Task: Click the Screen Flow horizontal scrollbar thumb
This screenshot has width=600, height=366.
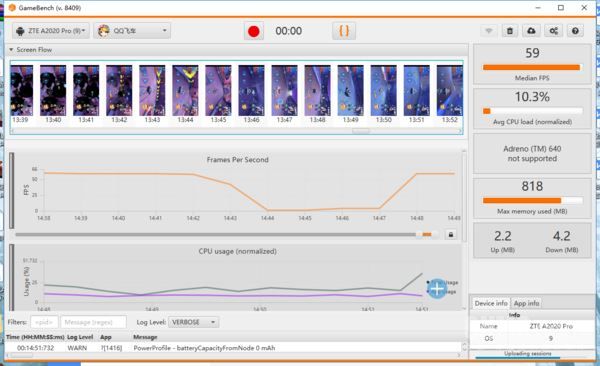Action: (x=361, y=131)
